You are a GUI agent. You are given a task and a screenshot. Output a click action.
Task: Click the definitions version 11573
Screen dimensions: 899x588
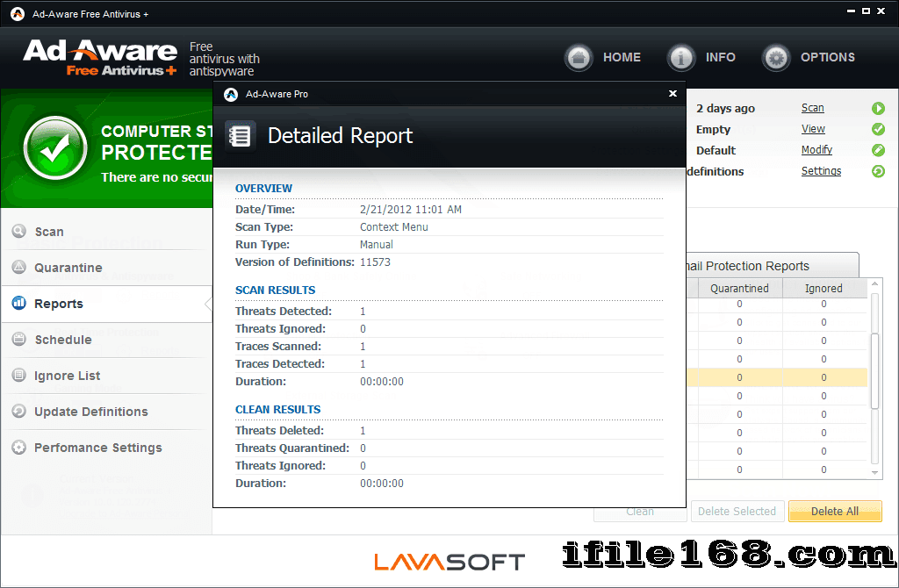pos(375,262)
